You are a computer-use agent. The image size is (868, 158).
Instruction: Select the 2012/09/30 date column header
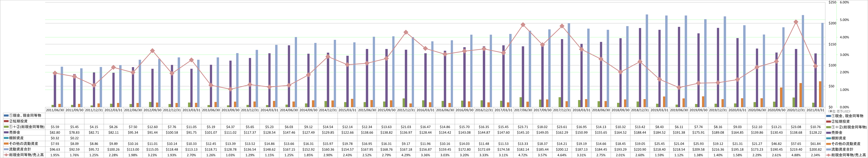(x=153, y=110)
